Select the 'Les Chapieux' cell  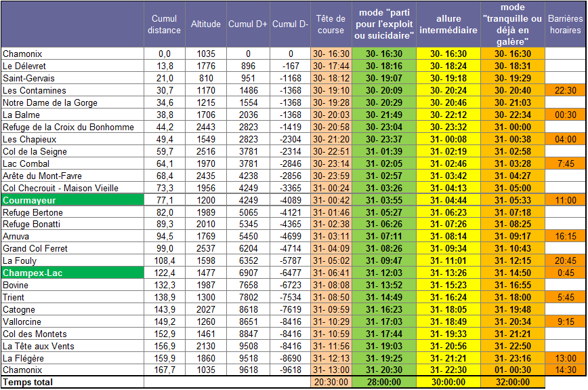pyautogui.click(x=72, y=139)
